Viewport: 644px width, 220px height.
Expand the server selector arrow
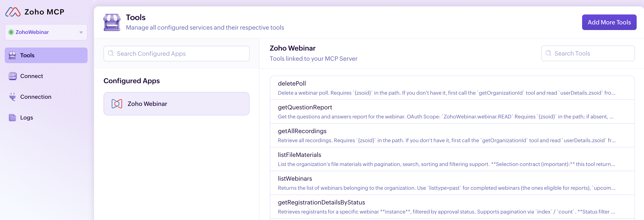(81, 32)
